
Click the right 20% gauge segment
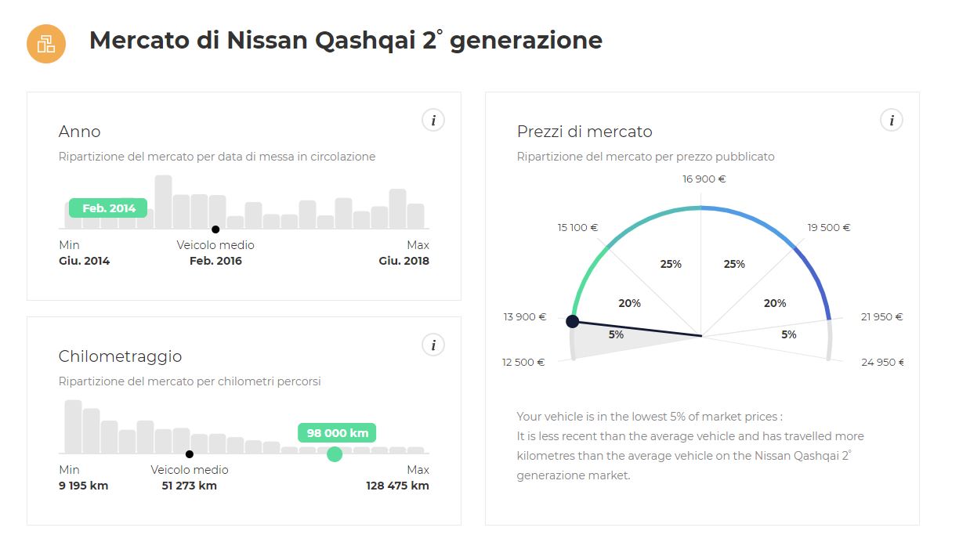pyautogui.click(x=775, y=303)
